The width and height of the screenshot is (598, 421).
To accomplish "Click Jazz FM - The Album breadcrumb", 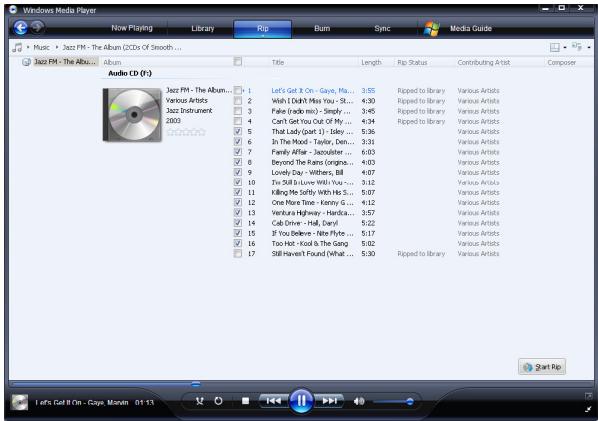I will tap(122, 47).
